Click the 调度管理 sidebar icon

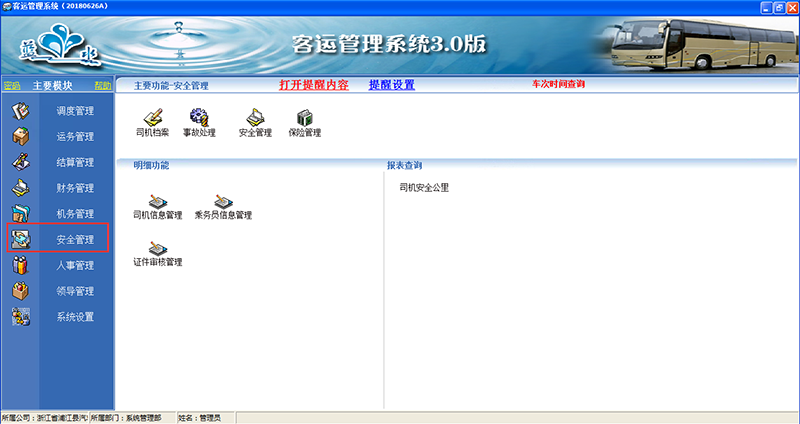click(20, 111)
